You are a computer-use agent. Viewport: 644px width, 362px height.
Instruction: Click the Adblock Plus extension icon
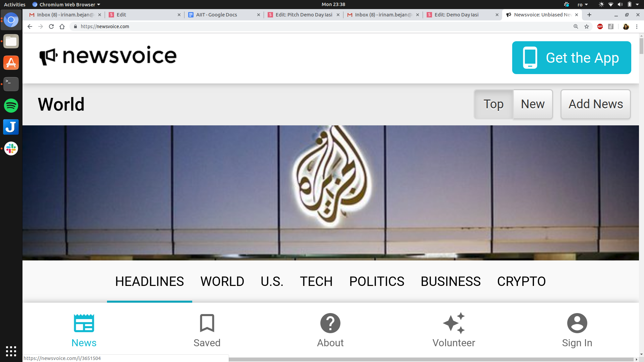[x=600, y=26]
